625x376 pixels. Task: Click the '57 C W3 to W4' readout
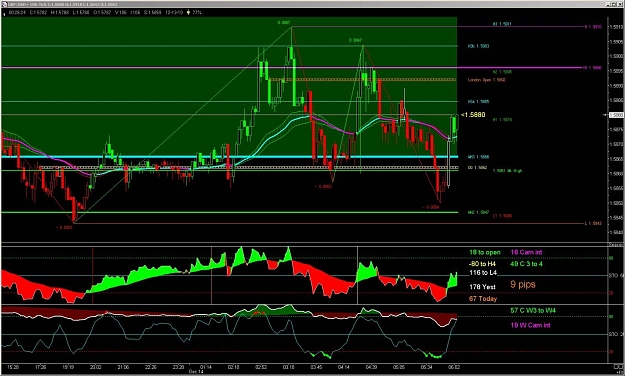click(x=533, y=310)
